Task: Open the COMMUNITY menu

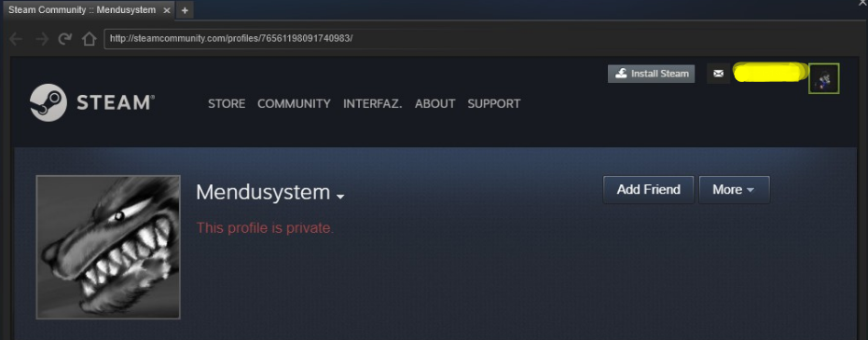Action: pos(294,104)
